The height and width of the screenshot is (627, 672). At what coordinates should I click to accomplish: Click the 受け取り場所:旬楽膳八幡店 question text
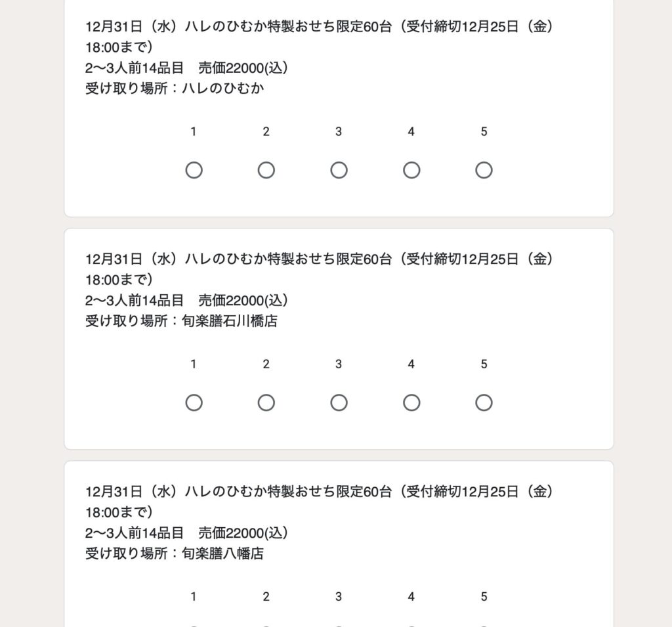pos(175,553)
